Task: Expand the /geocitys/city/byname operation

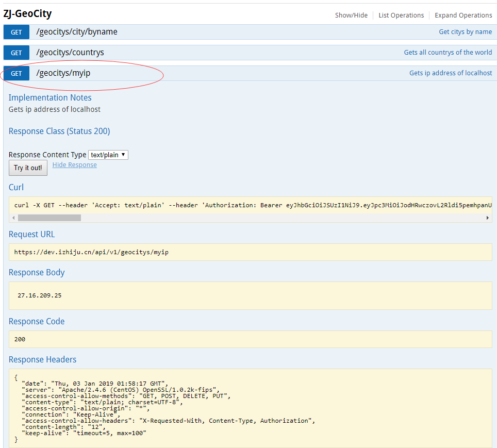Action: click(77, 32)
